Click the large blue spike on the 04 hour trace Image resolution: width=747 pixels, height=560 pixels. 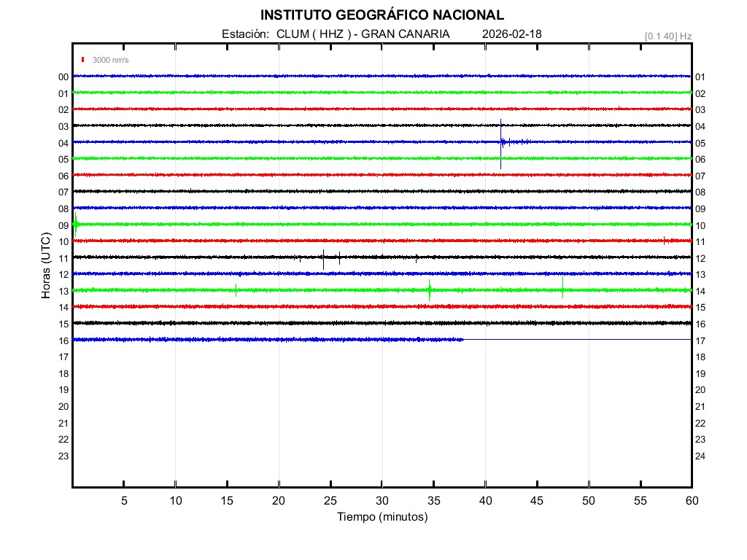point(501,142)
